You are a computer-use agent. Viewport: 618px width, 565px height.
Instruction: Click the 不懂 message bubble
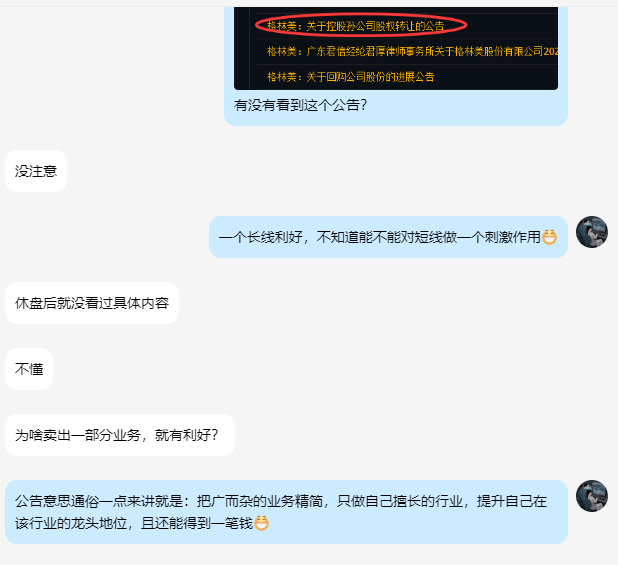click(x=29, y=369)
